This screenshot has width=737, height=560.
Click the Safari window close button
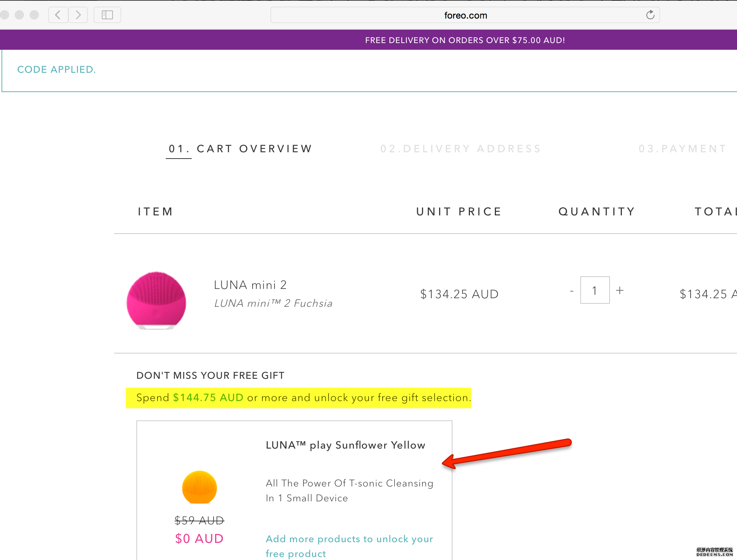(4, 15)
